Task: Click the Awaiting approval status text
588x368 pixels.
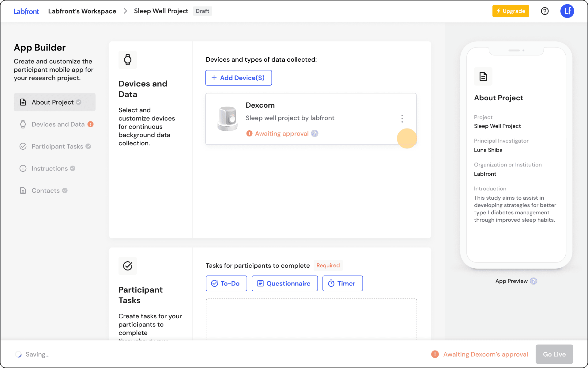Action: [282, 133]
